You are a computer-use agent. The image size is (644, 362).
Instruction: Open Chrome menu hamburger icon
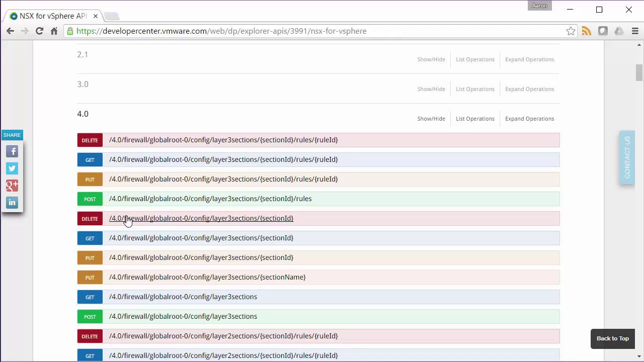(635, 31)
